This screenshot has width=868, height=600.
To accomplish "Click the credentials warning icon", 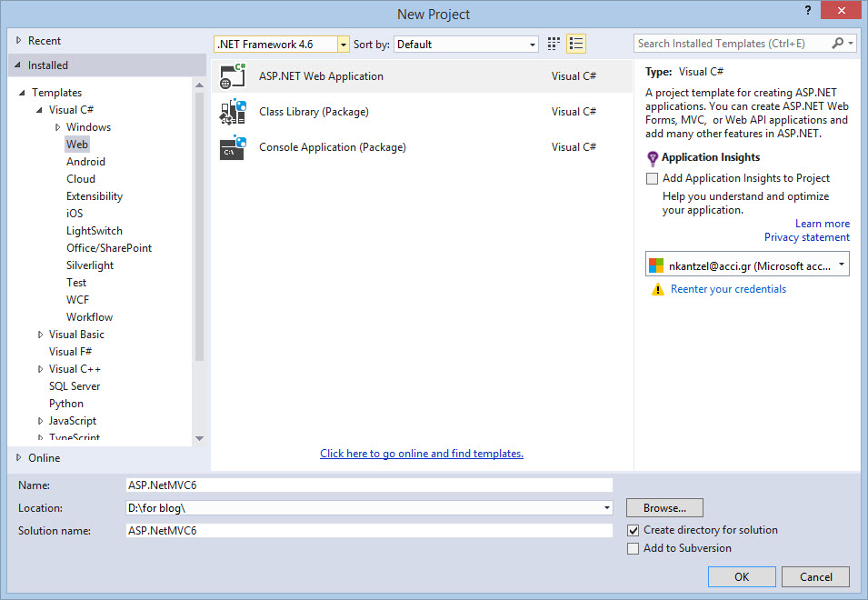I will (658, 289).
